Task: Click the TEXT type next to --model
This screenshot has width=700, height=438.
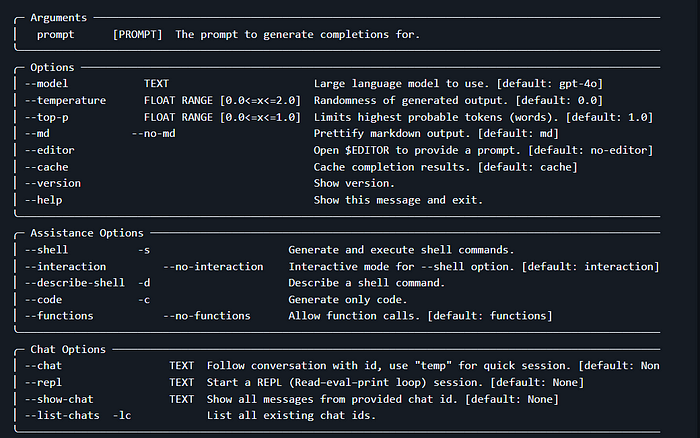Action: pyautogui.click(x=156, y=84)
